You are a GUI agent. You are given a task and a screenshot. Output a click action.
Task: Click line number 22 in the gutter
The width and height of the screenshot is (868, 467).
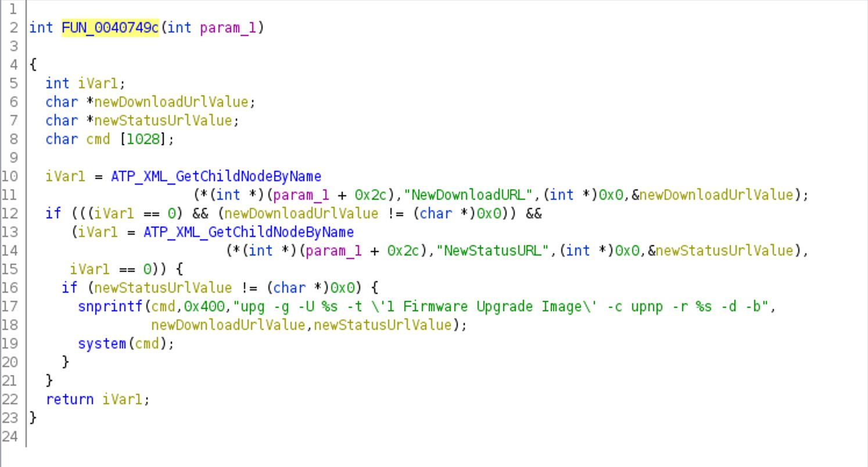point(10,399)
